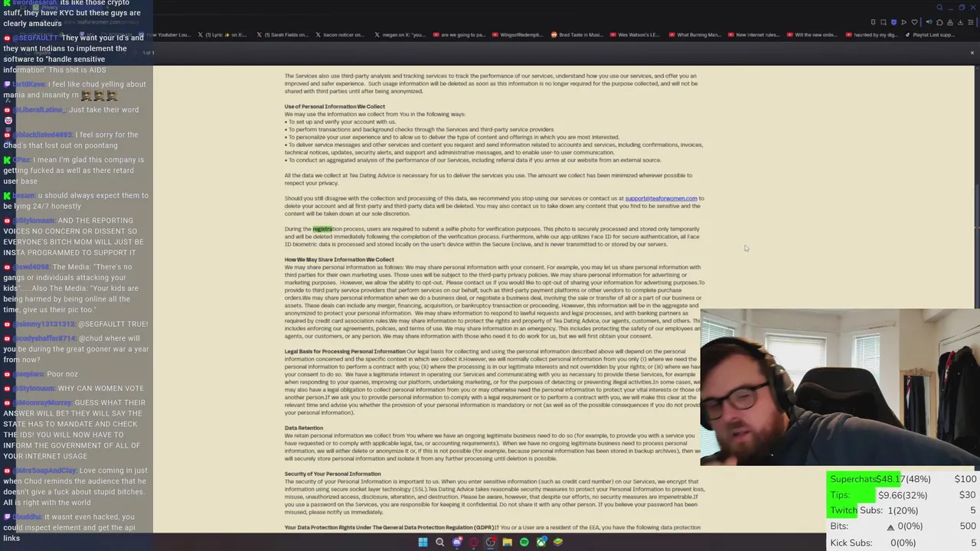Switch to OBS Studio in the taskbar
The width and height of the screenshot is (980, 551).
(x=491, y=542)
